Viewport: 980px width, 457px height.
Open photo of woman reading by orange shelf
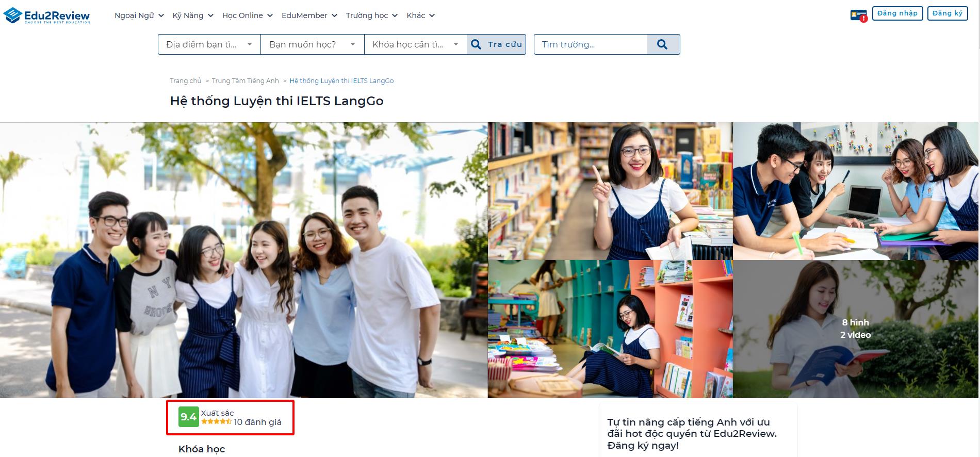(x=610, y=329)
